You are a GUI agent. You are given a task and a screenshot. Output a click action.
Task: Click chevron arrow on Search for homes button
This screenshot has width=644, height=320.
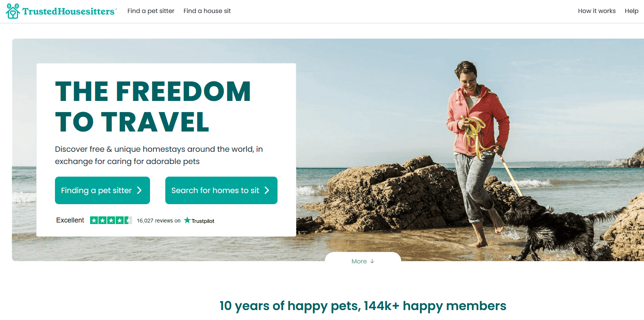267,190
